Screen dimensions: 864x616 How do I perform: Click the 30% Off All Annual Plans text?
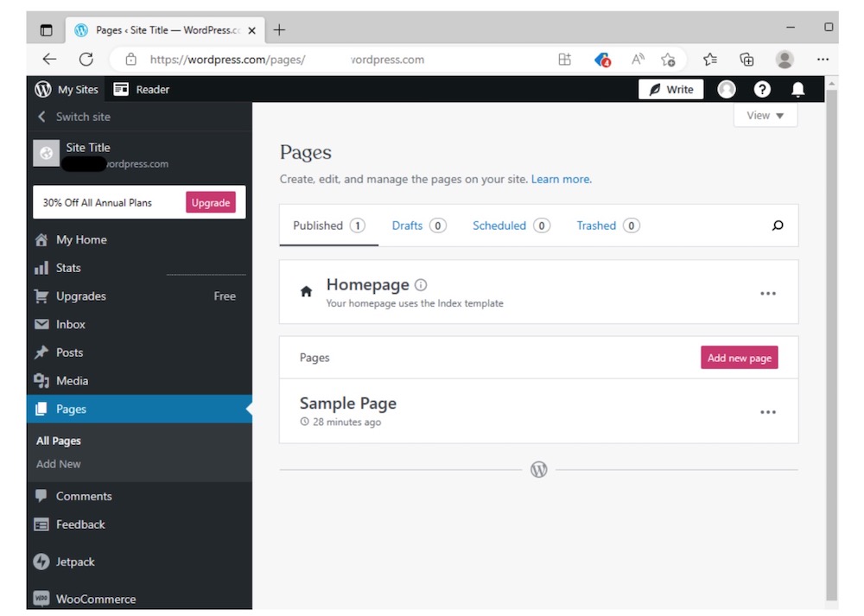coord(97,203)
